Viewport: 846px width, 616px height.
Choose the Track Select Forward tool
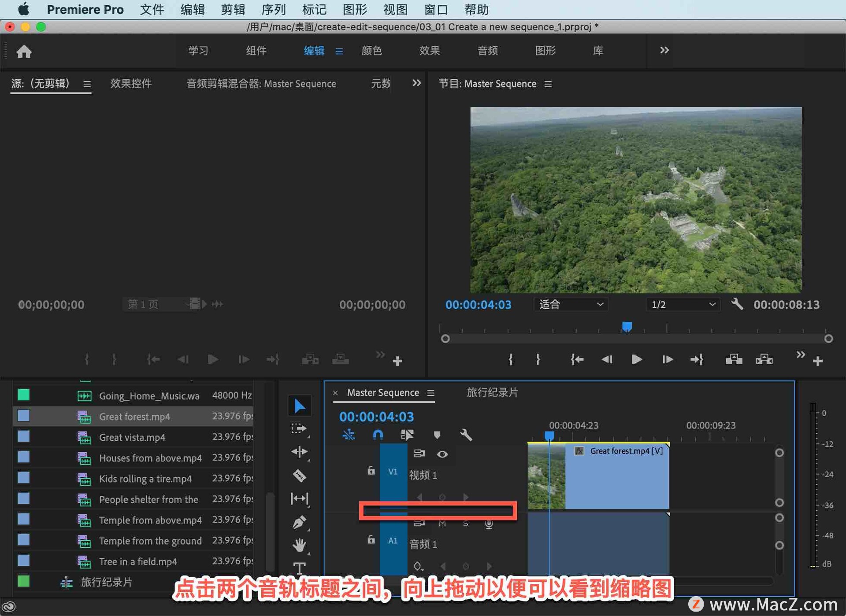coord(299,428)
